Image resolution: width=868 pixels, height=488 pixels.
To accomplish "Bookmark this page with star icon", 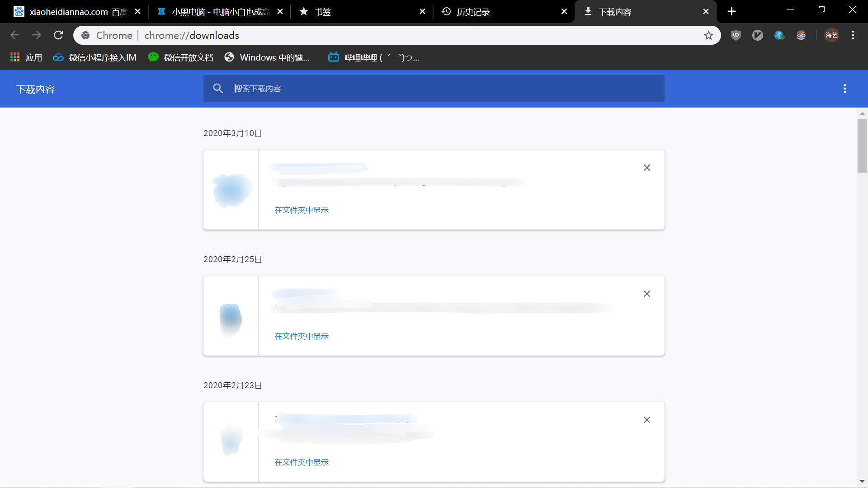I will click(x=708, y=35).
